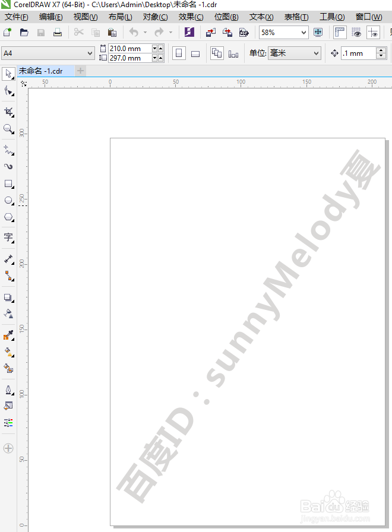Import a file using Import icon
Viewport: 392px width, 532px height.
pos(211,33)
